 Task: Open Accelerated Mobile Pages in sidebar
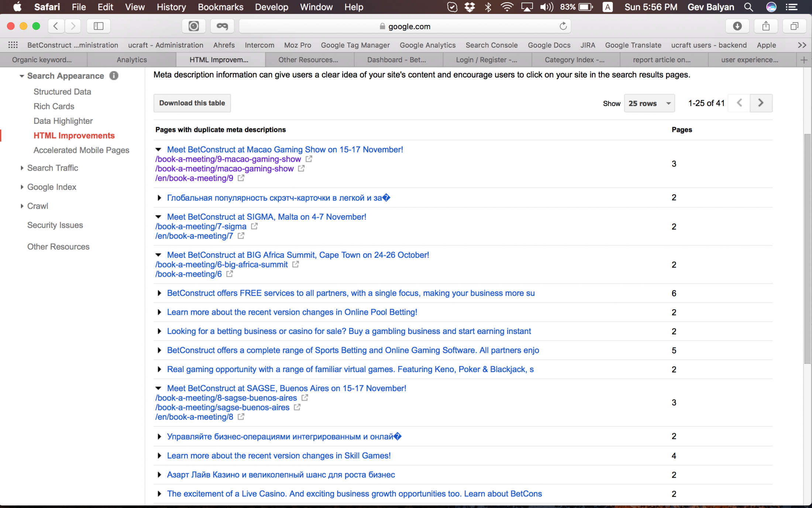82,150
